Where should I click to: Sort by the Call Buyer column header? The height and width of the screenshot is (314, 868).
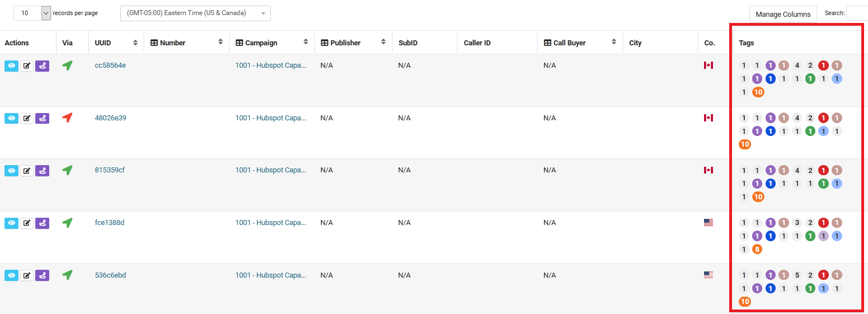[x=580, y=43]
